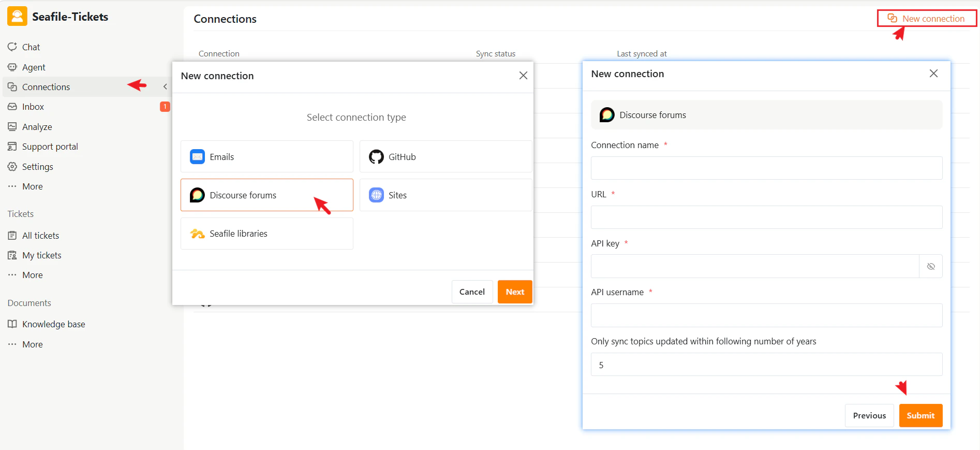Viewport: 980px width, 450px height.
Task: Click the All tickets icon
Action: point(12,236)
